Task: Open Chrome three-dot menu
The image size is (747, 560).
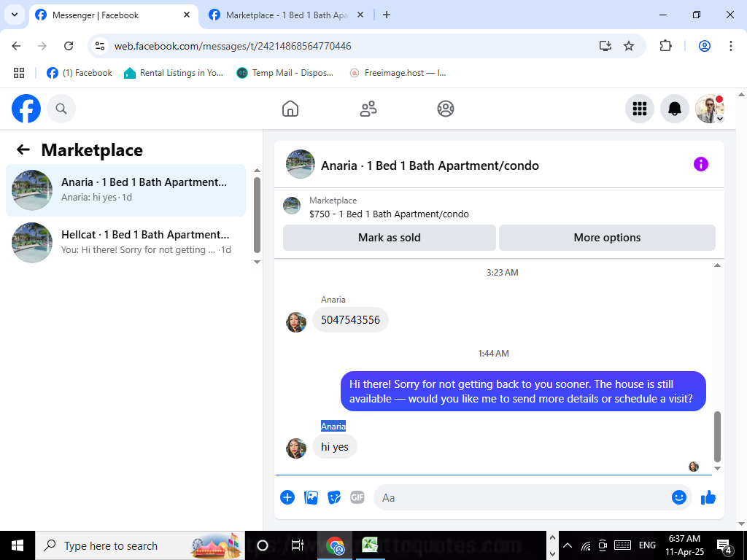Action: pyautogui.click(x=731, y=46)
